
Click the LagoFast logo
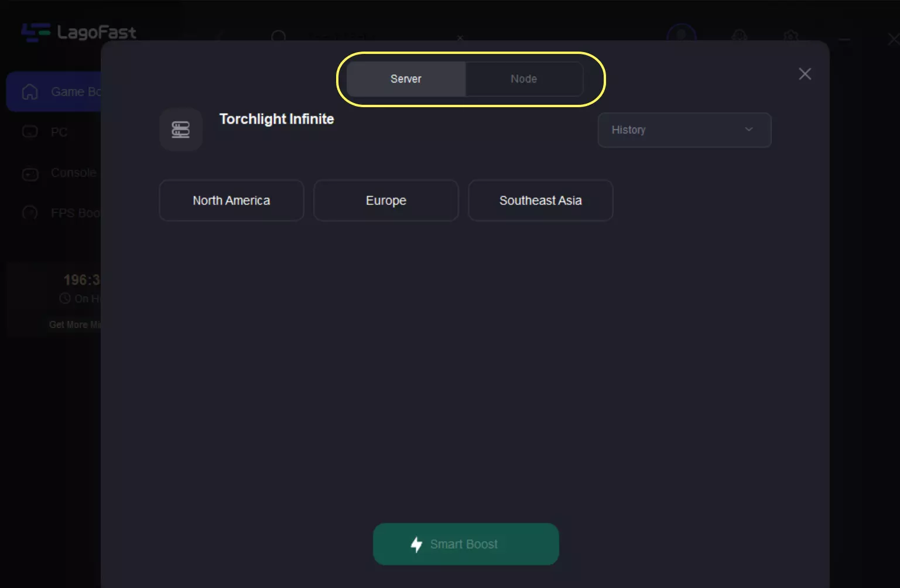coord(78,32)
